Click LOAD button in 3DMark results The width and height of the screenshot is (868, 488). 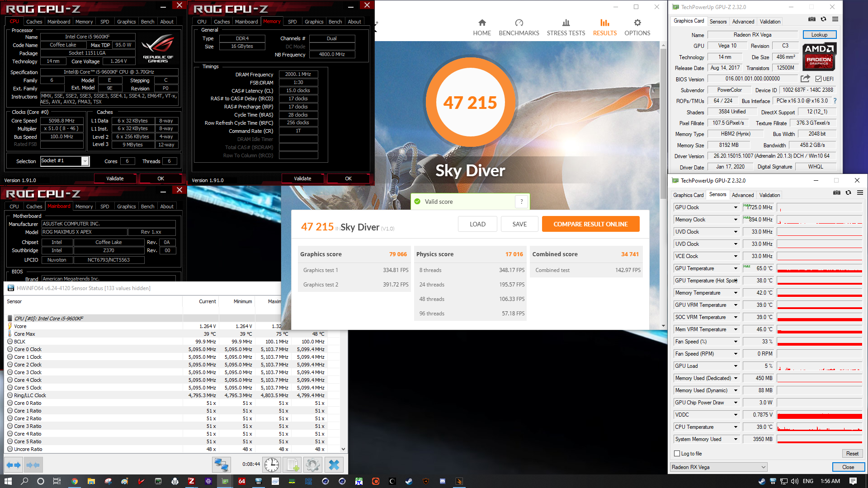[477, 224]
